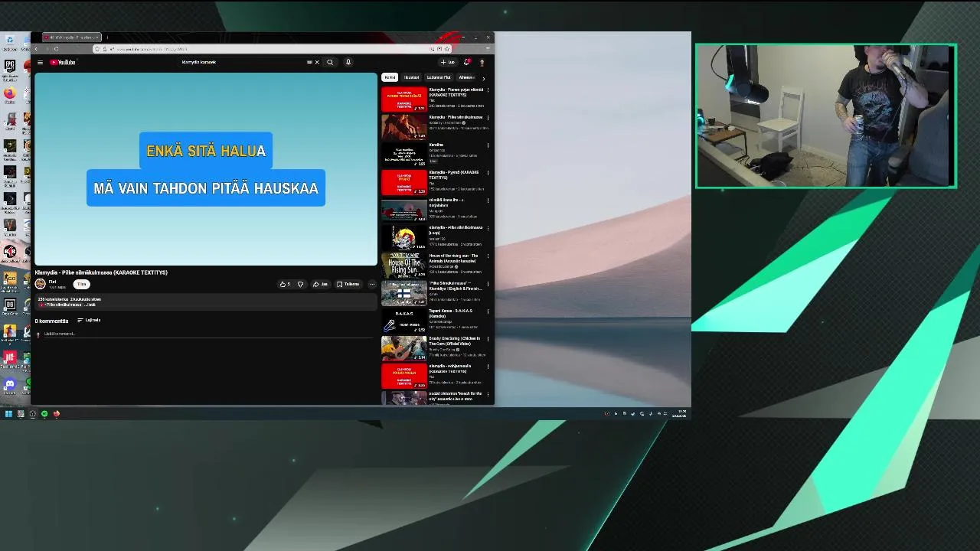This screenshot has width=980, height=551.
Task: Select the Huoltavi filter chip
Action: pos(412,77)
